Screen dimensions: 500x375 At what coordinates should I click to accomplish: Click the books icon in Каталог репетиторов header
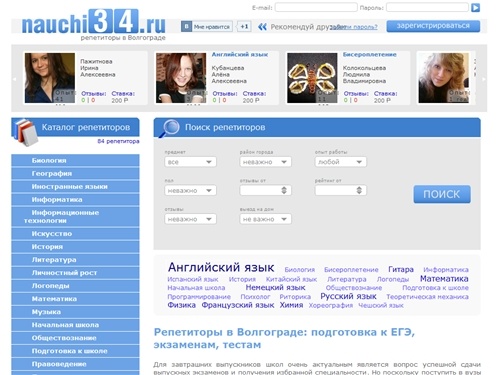click(25, 132)
